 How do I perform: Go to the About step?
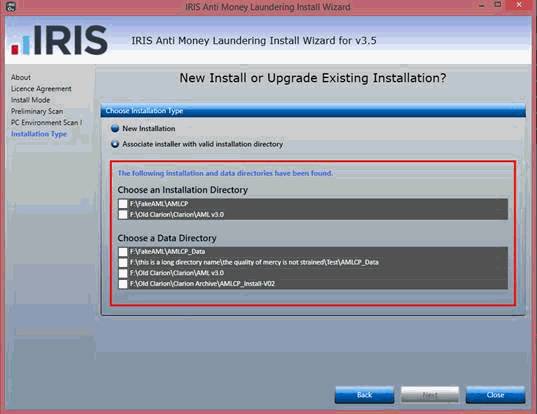tap(21, 77)
